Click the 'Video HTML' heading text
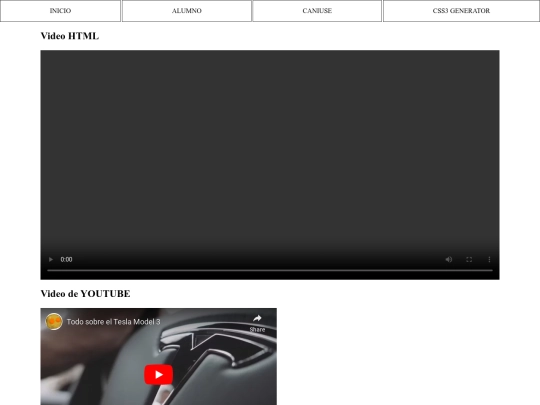Screen dimensions: 540x405 click(x=70, y=36)
